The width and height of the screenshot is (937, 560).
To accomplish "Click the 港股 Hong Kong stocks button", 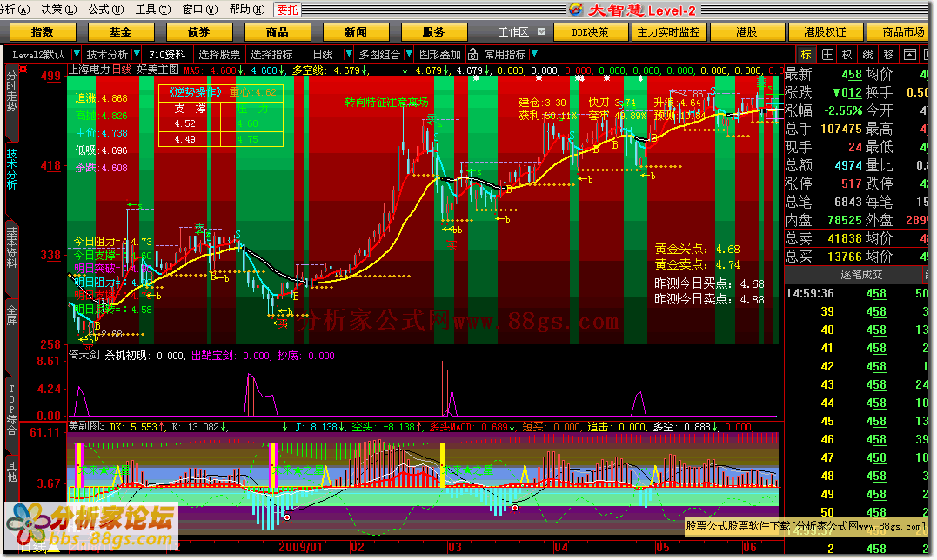I will coord(747,31).
